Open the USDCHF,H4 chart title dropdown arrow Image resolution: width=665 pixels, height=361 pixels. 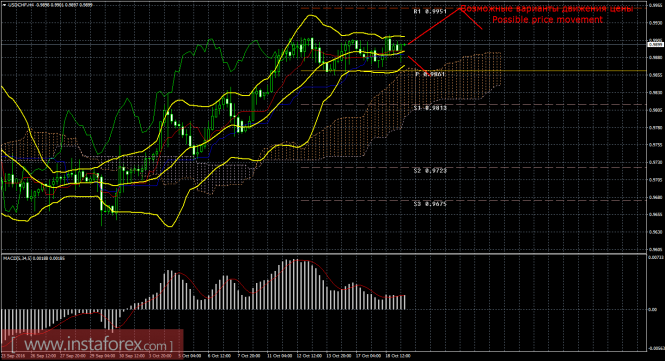click(4, 5)
